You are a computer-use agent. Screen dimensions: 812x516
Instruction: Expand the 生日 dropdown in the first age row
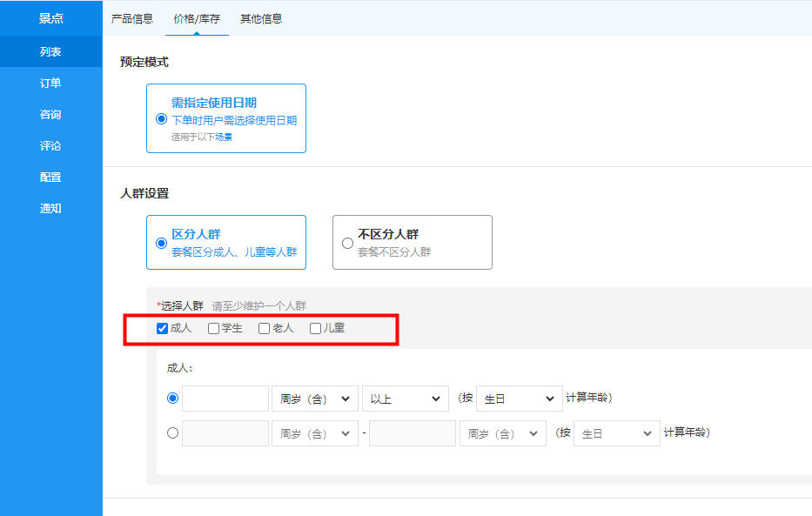point(519,399)
